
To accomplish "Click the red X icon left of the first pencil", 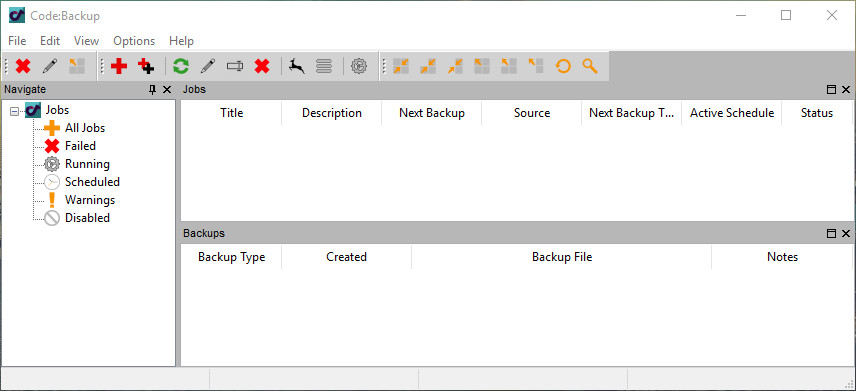I will pos(23,67).
